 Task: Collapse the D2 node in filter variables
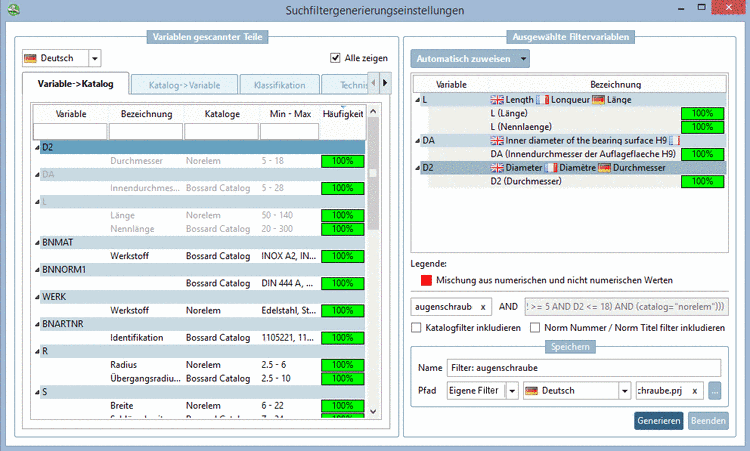point(417,168)
